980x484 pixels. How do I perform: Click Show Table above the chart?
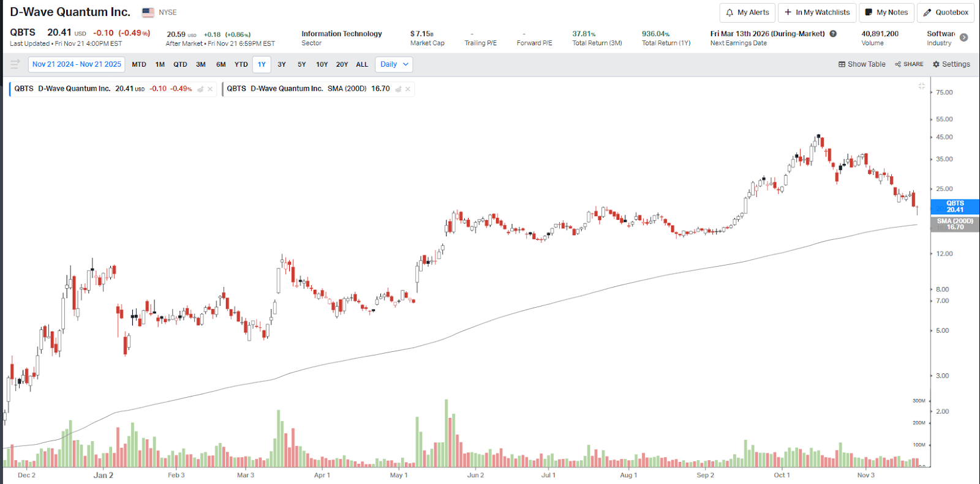point(862,64)
